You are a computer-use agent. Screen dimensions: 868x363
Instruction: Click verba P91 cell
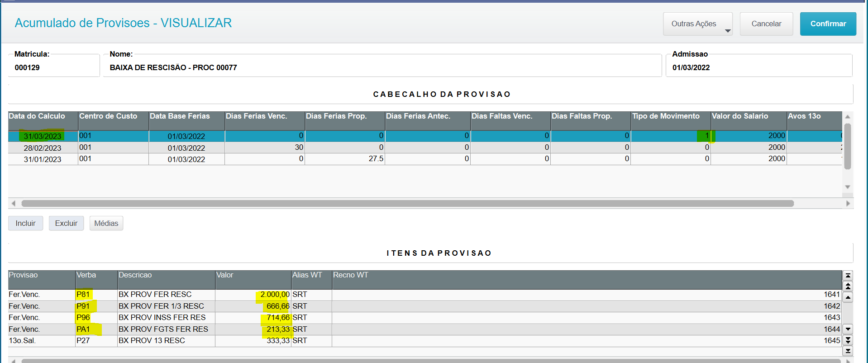(x=96, y=306)
